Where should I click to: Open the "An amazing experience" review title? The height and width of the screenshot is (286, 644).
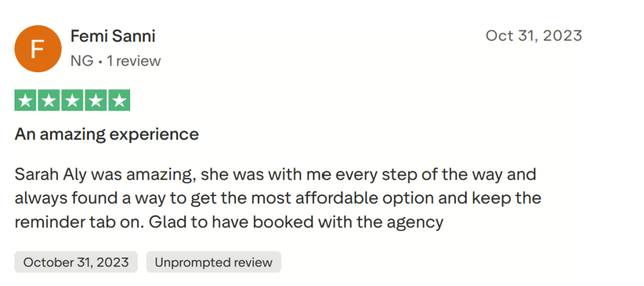106,134
